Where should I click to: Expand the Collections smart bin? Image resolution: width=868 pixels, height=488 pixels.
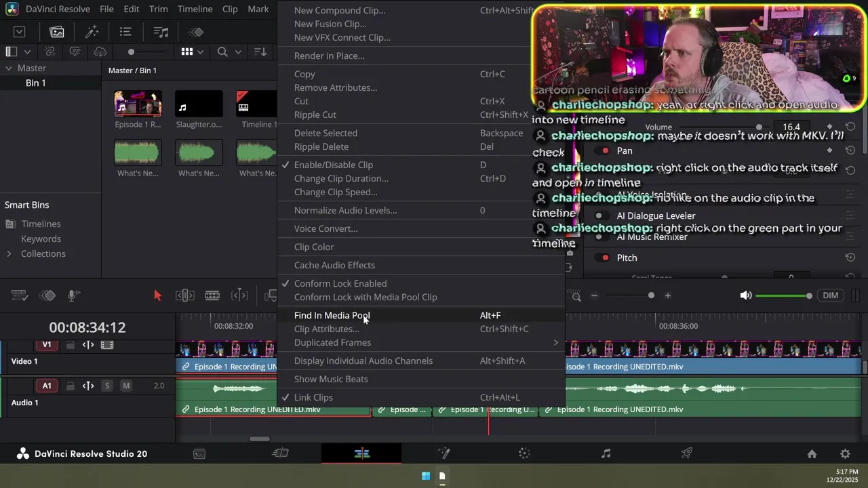coord(9,253)
